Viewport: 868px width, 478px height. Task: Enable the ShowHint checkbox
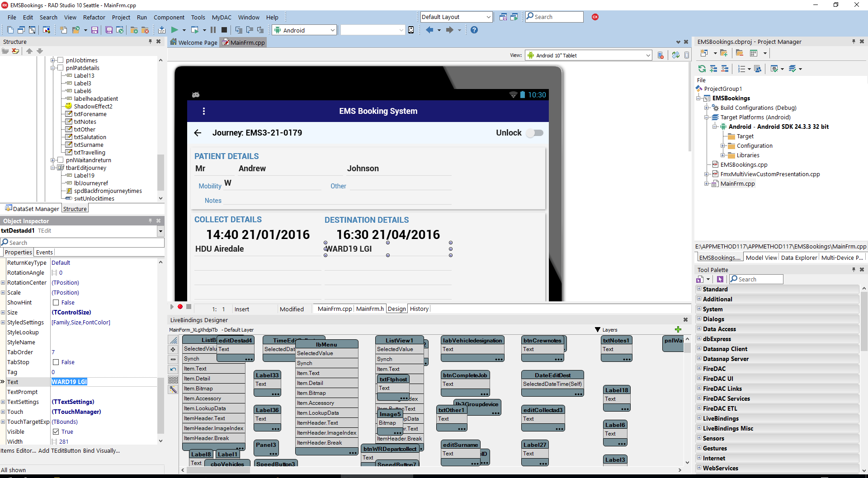(x=56, y=303)
